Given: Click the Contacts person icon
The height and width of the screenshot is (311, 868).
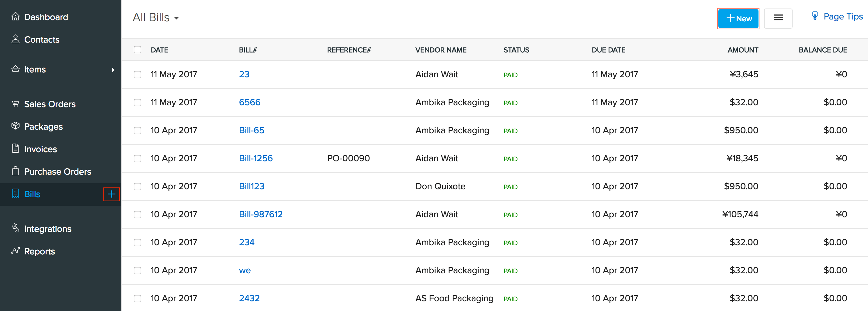Looking at the screenshot, I should (x=15, y=39).
